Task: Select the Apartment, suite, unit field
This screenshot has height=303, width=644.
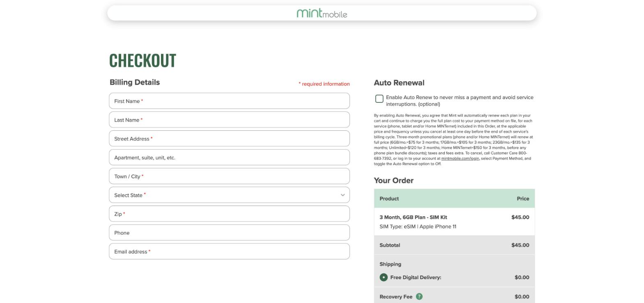Action: click(x=229, y=157)
